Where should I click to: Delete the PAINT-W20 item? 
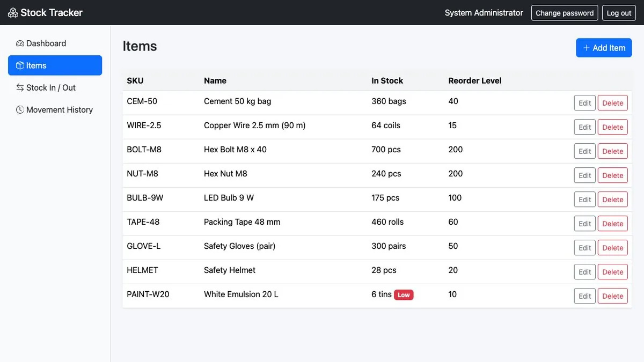tap(613, 296)
